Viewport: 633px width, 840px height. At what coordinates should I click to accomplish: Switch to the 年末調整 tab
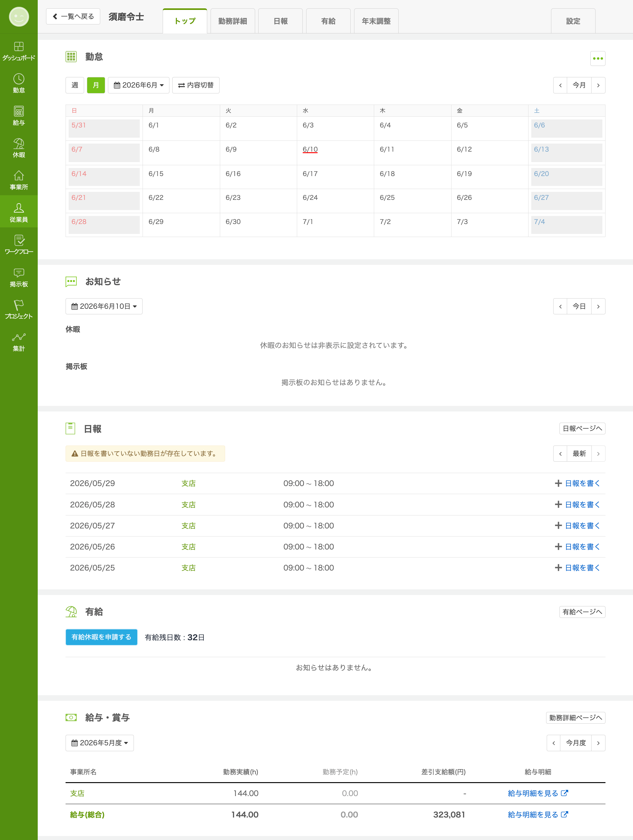pos(376,21)
